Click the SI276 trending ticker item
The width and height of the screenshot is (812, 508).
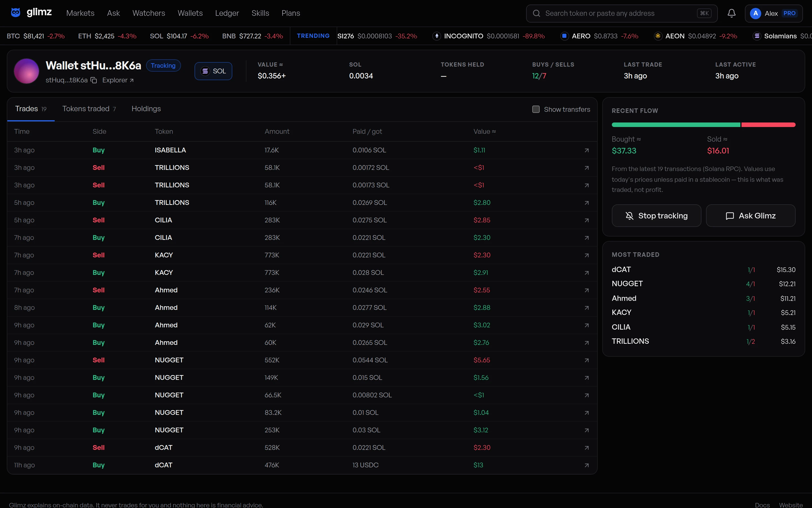tap(377, 36)
